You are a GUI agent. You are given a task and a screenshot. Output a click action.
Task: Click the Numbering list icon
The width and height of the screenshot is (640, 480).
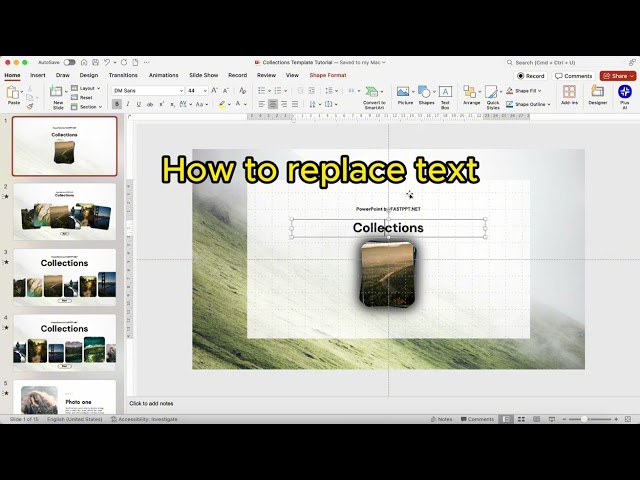coord(278,91)
